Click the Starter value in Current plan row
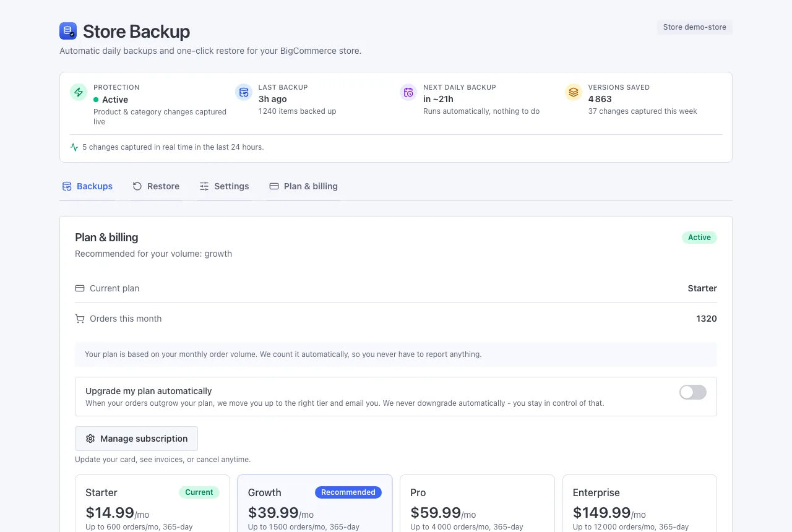Image resolution: width=792 pixels, height=532 pixels. [702, 288]
